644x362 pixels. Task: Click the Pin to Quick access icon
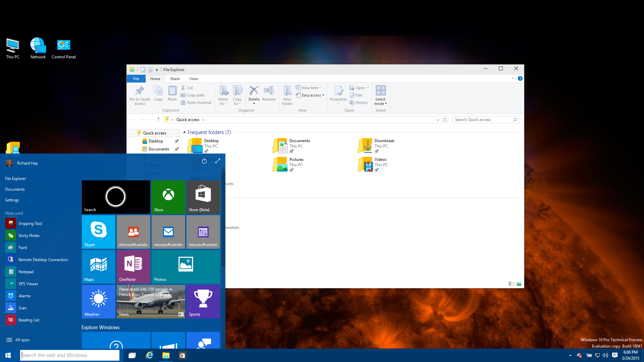click(140, 91)
